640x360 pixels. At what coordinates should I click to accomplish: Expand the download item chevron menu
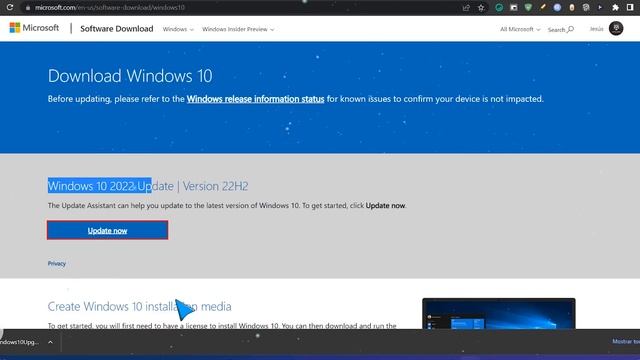click(x=50, y=342)
